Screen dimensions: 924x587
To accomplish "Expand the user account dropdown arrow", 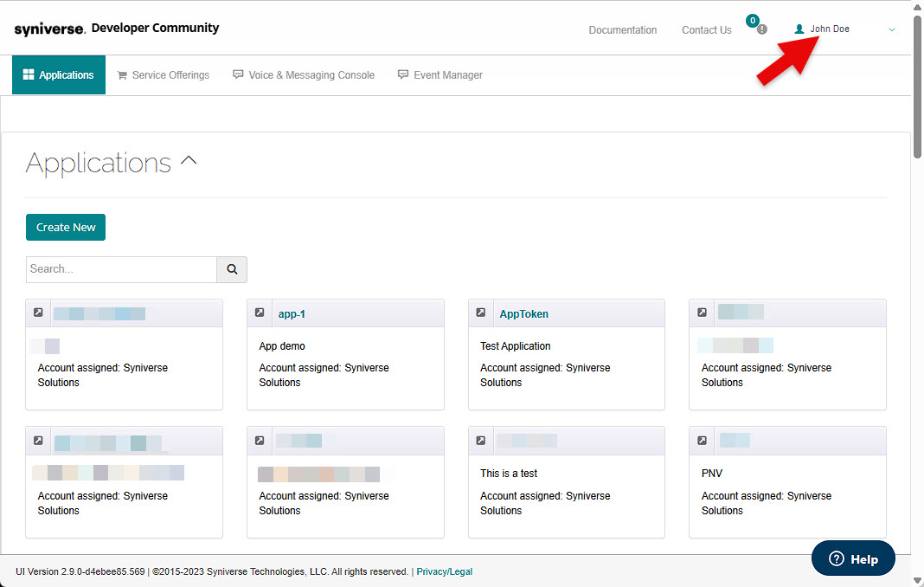I will click(x=891, y=30).
